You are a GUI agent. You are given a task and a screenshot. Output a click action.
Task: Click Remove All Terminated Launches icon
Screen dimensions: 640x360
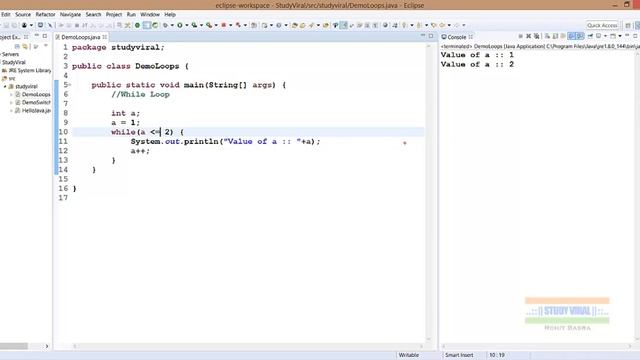tap(537, 36)
